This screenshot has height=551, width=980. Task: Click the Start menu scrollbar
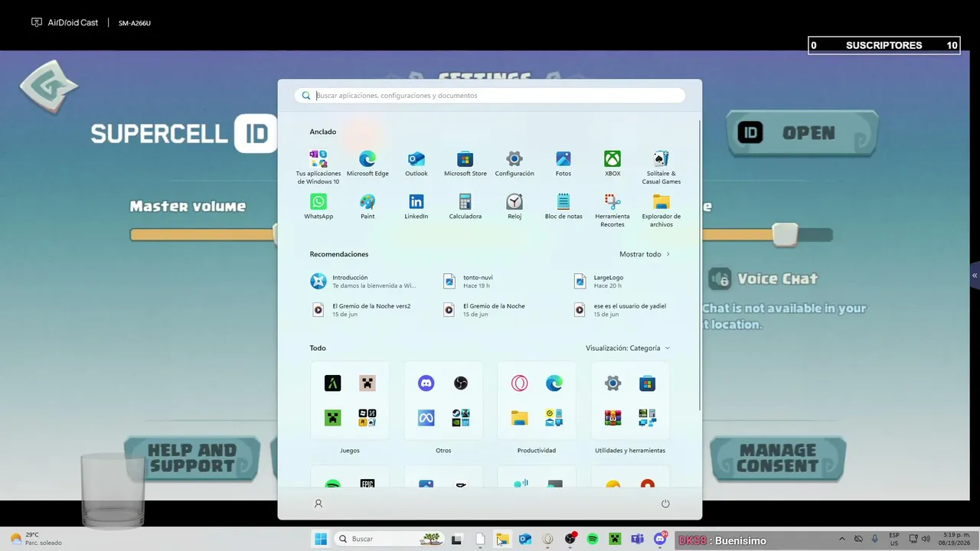(699, 264)
